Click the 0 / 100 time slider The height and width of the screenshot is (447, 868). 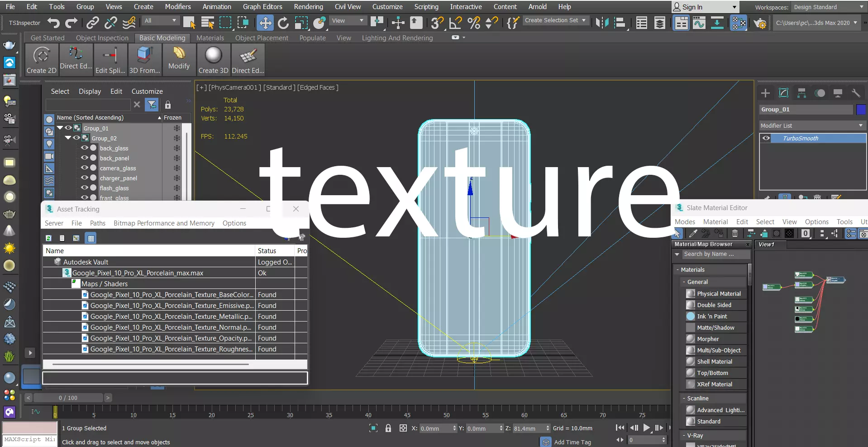coord(68,398)
